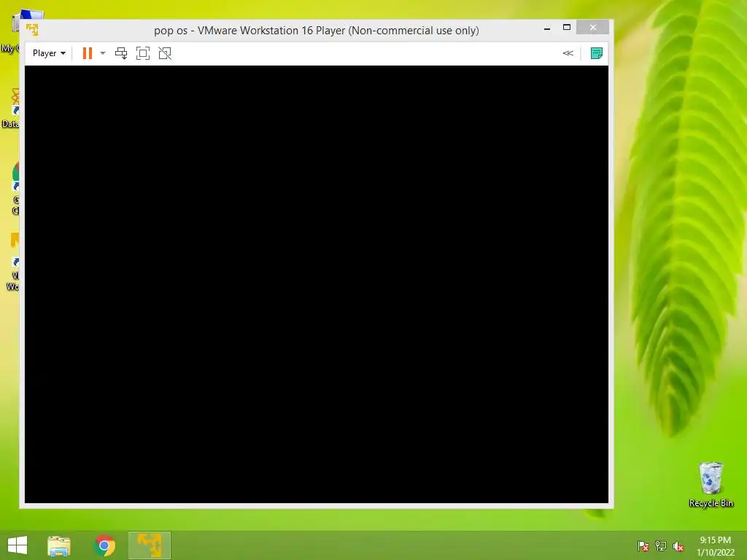Suspend the virtual machine with pause icon
Screen dimensions: 747x560
click(x=88, y=53)
